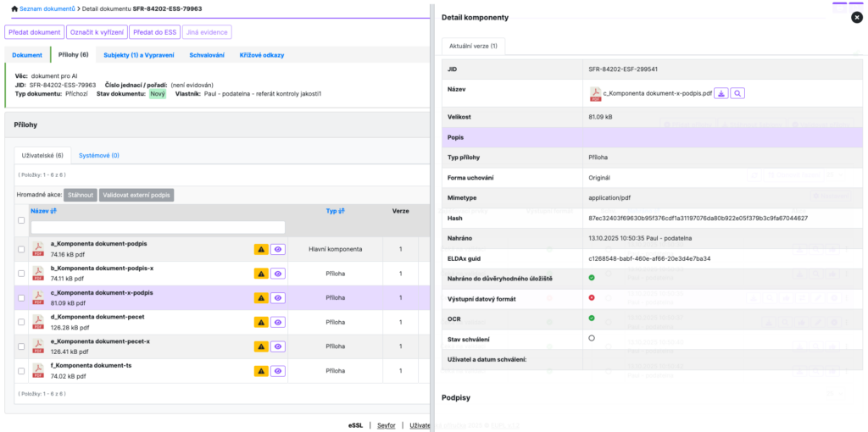868x432 pixels.
Task: Sort attachments by Název column
Action: (x=44, y=211)
